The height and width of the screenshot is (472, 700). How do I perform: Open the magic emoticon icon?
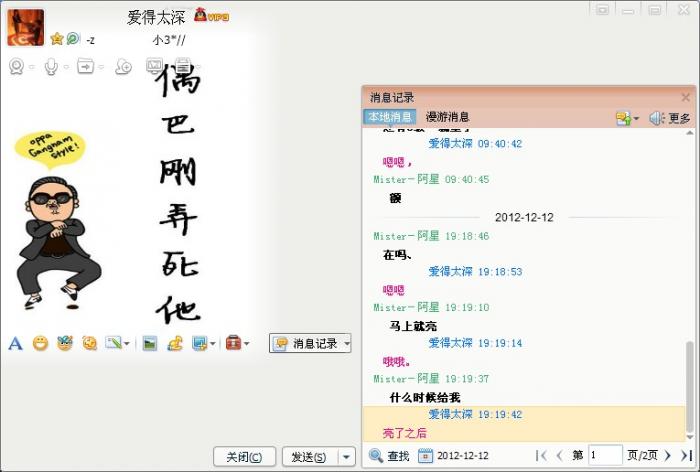(65, 343)
